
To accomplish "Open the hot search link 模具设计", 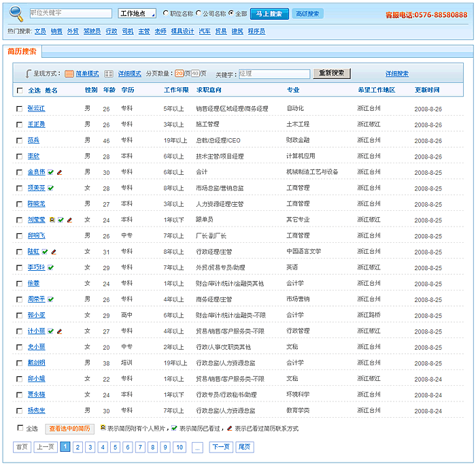I will [x=182, y=31].
